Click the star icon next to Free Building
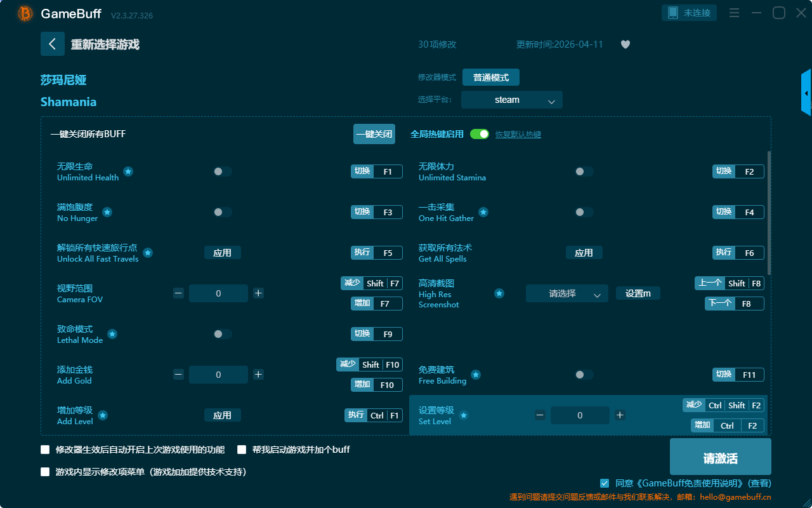Viewport: 812px width, 508px height. point(476,375)
